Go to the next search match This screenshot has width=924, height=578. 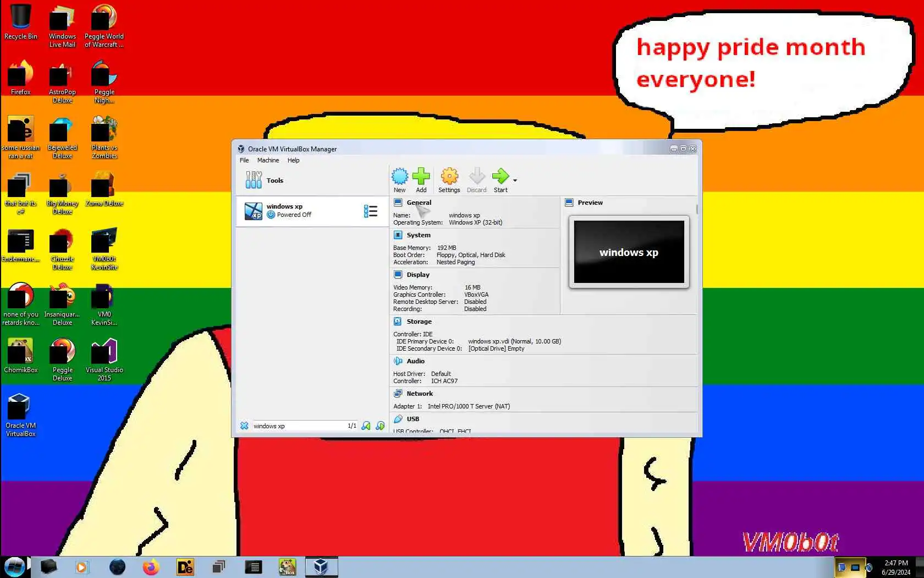pos(380,426)
